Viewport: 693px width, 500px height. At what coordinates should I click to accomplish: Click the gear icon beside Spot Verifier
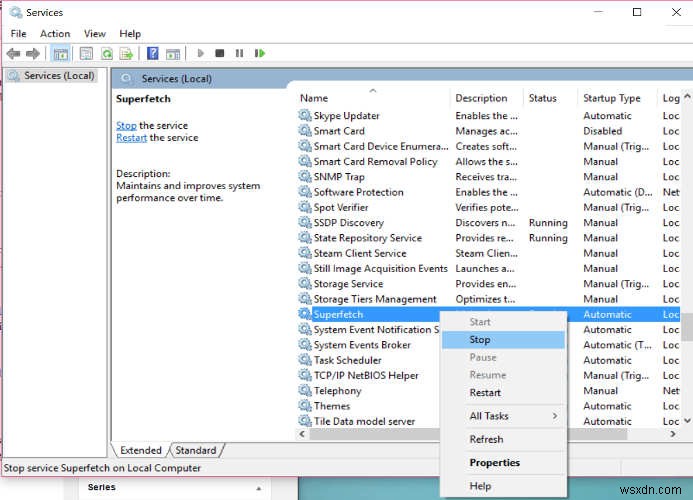[305, 207]
